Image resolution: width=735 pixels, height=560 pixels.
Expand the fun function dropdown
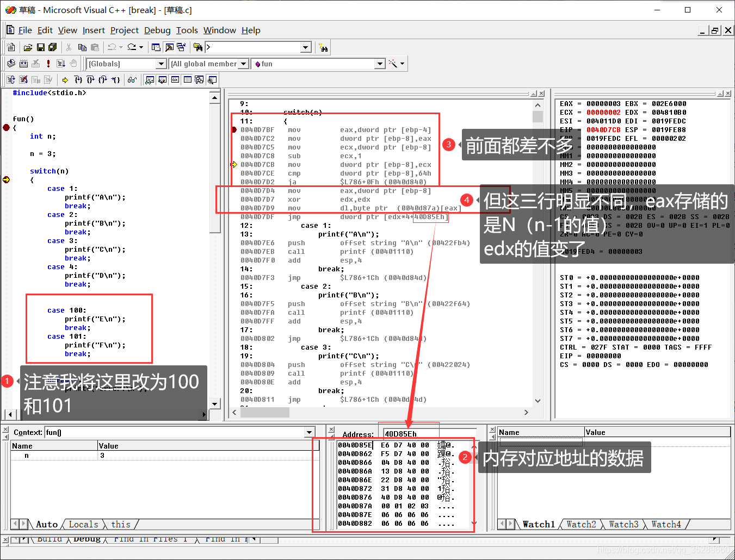[380, 64]
